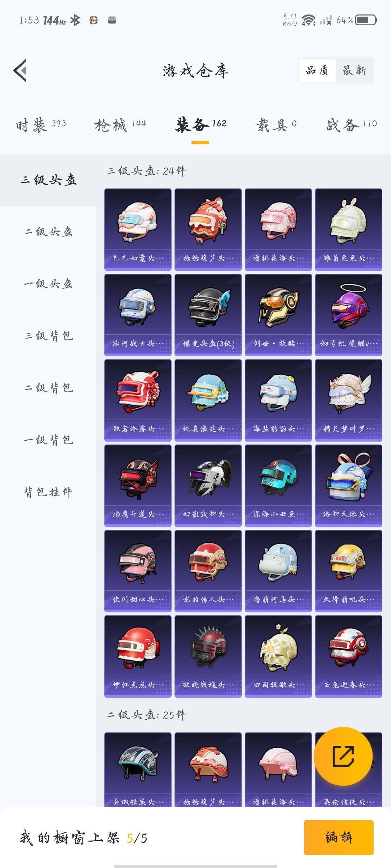Switch to the 战备 tab

tap(352, 125)
